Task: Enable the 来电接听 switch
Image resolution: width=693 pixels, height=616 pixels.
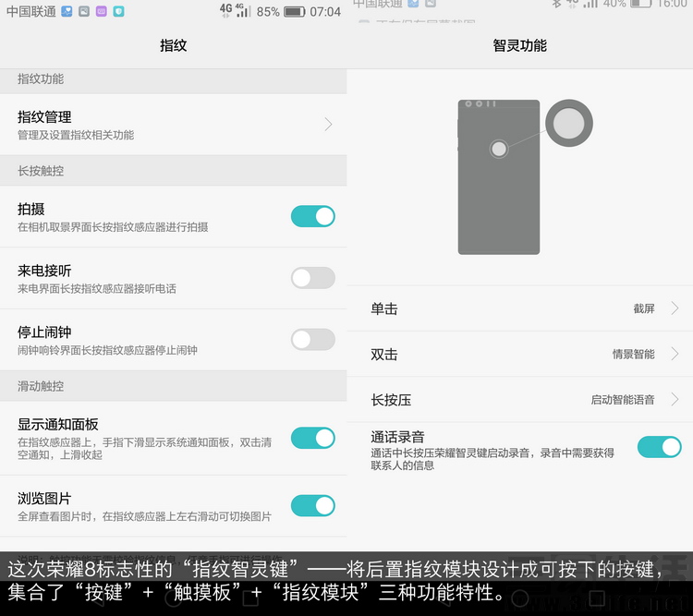Action: [x=313, y=278]
